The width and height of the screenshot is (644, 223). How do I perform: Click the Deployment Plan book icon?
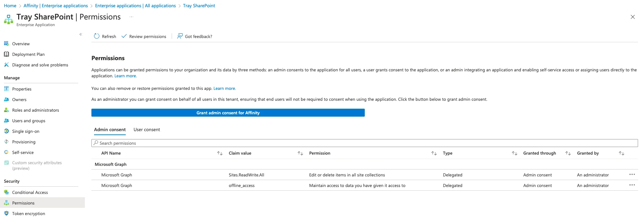click(x=6, y=54)
